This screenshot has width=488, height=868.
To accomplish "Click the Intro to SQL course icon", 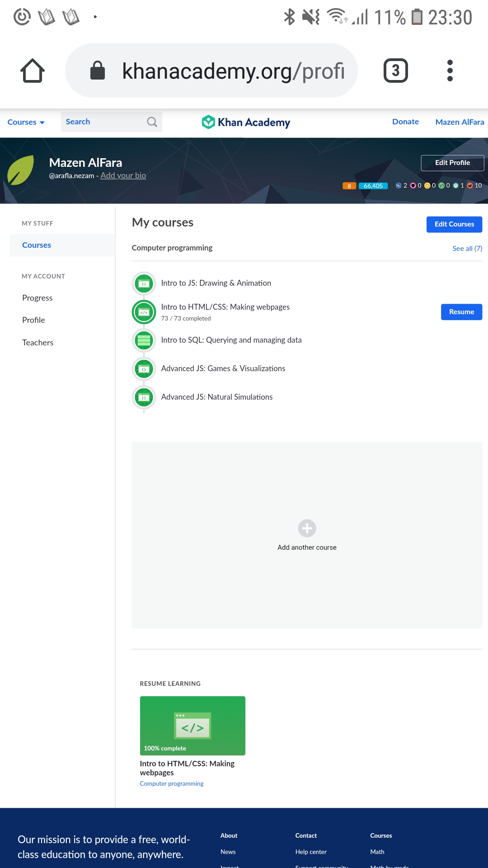I will click(x=144, y=340).
